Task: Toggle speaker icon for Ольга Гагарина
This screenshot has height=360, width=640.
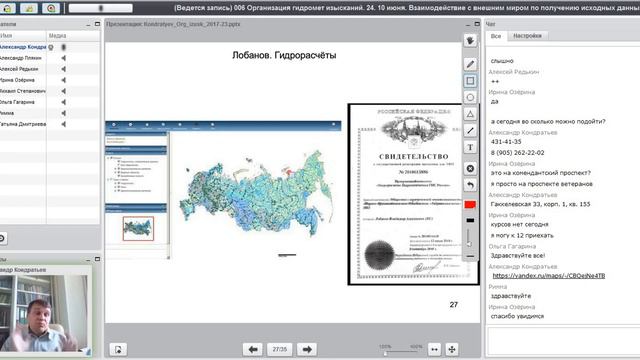Action: point(64,102)
